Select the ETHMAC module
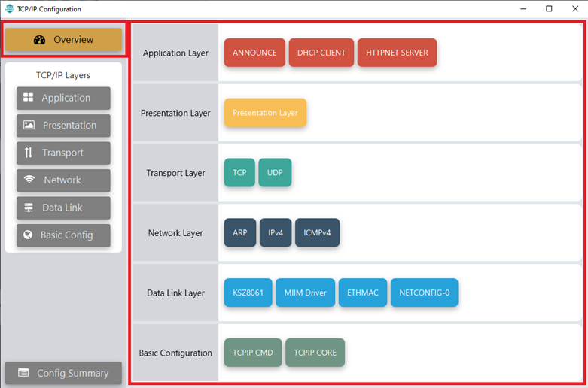 (363, 293)
